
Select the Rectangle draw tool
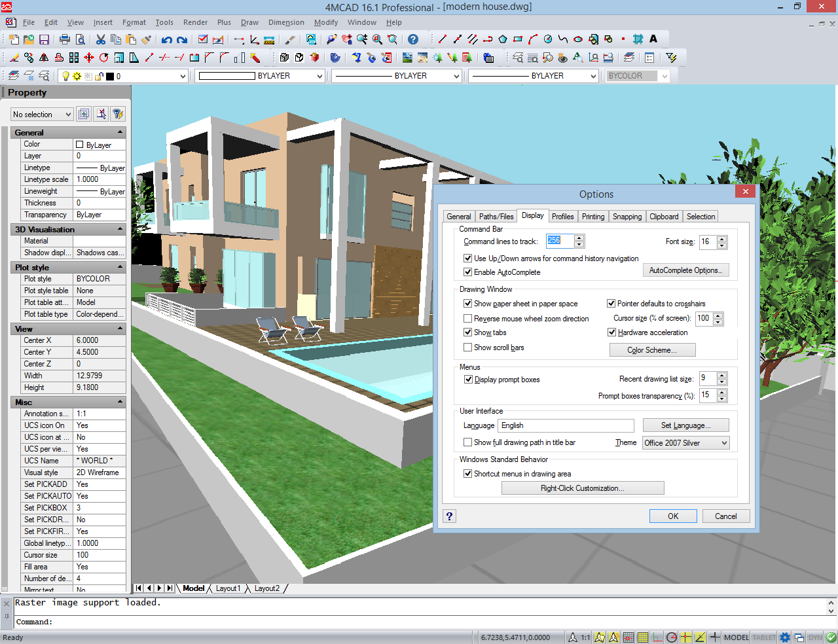point(518,39)
